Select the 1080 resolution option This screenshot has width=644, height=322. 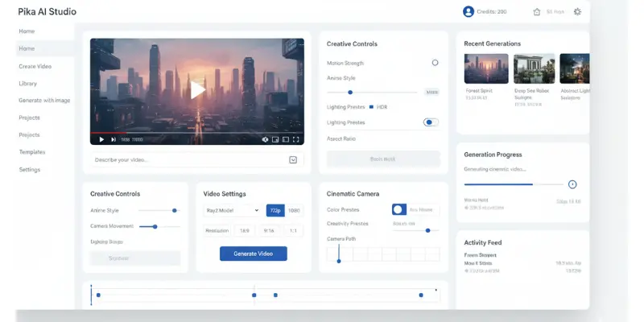pos(294,210)
